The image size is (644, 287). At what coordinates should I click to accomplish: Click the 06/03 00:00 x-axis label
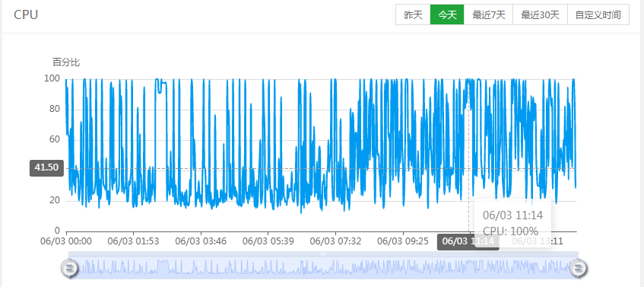(x=66, y=241)
